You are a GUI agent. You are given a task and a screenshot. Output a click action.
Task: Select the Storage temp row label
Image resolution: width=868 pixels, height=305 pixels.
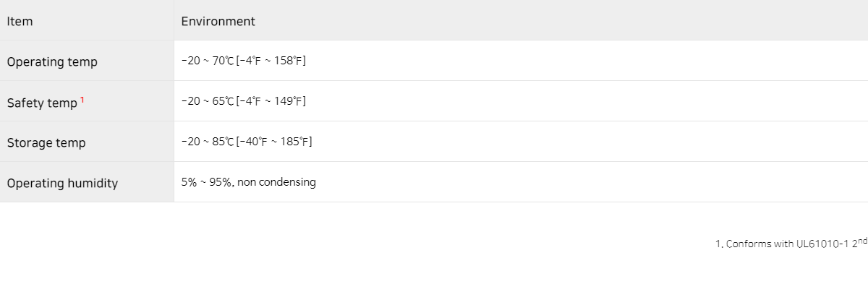[x=46, y=142]
